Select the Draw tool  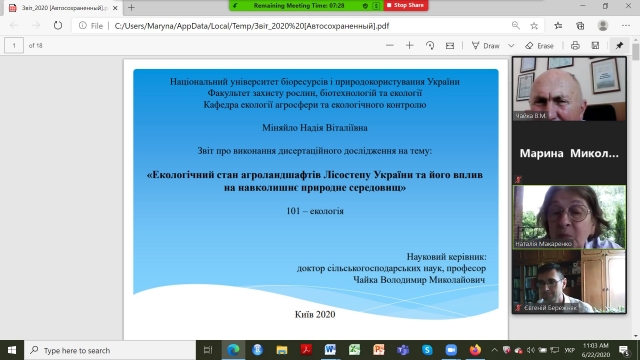click(x=486, y=45)
